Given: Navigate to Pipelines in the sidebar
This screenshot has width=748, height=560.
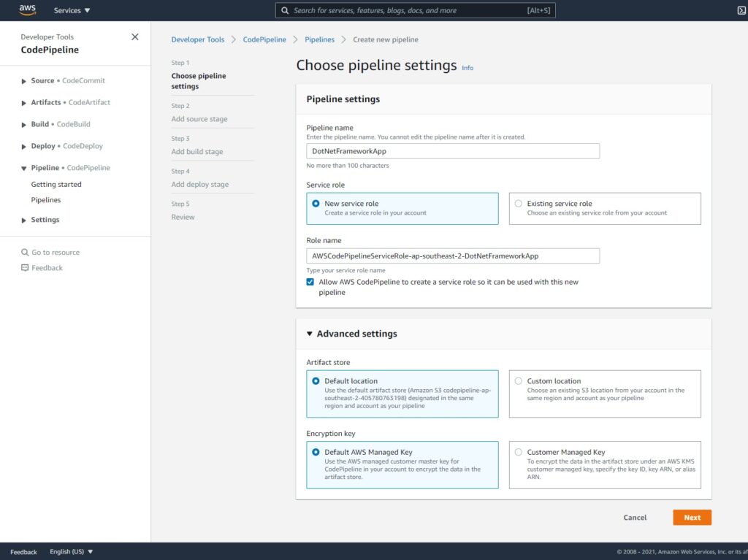Looking at the screenshot, I should click(x=45, y=199).
